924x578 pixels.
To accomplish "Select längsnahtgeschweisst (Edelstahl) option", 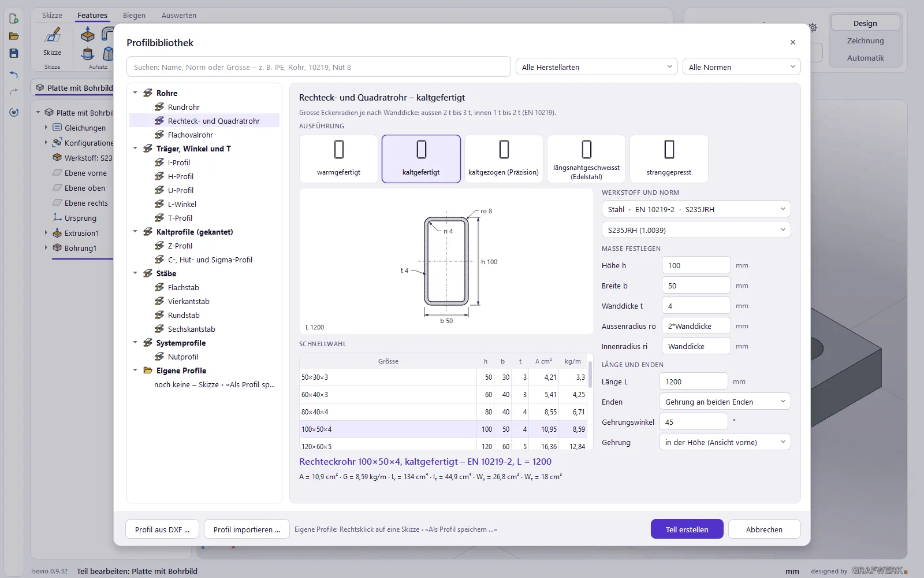I will 586,159.
